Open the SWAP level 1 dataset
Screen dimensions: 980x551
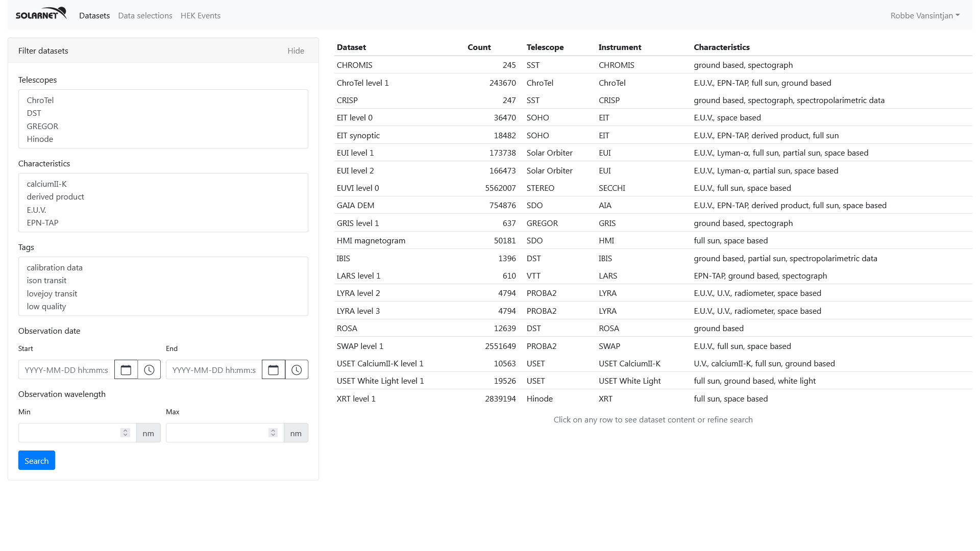point(653,346)
